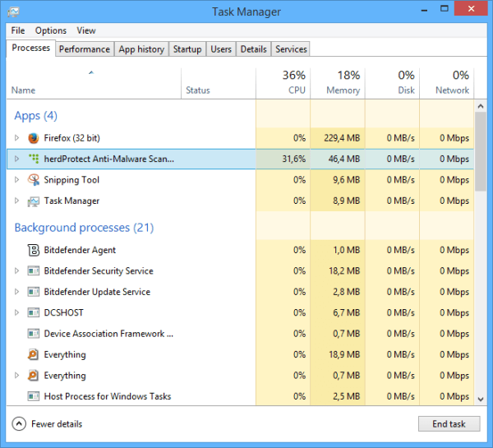Click the vertical scrollbar thumb
The height and width of the screenshot is (448, 493).
tap(480, 151)
